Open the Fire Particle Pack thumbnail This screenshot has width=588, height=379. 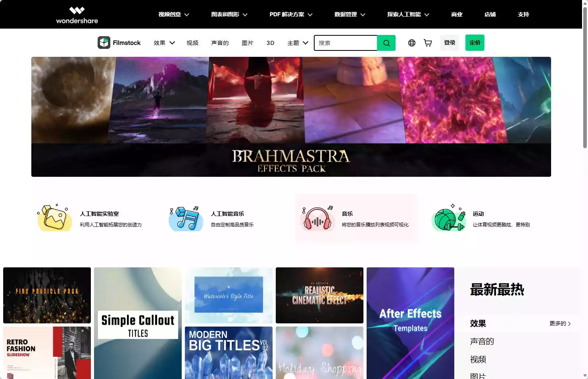[47, 295]
